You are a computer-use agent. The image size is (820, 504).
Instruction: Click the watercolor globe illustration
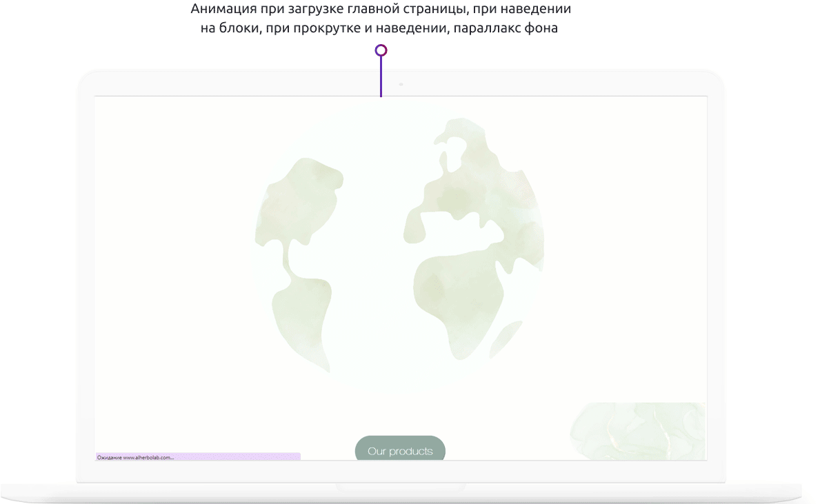pyautogui.click(x=399, y=245)
